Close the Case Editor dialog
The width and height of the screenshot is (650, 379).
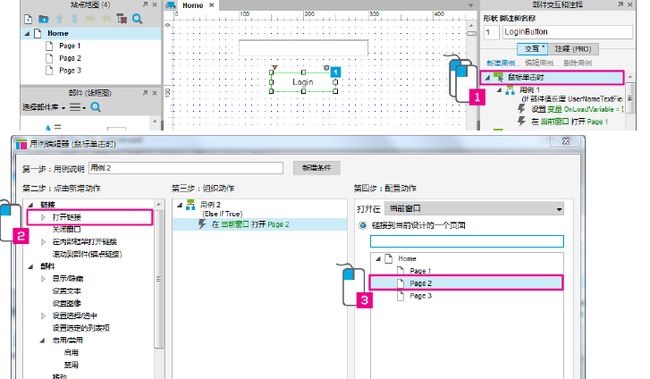[566, 141]
